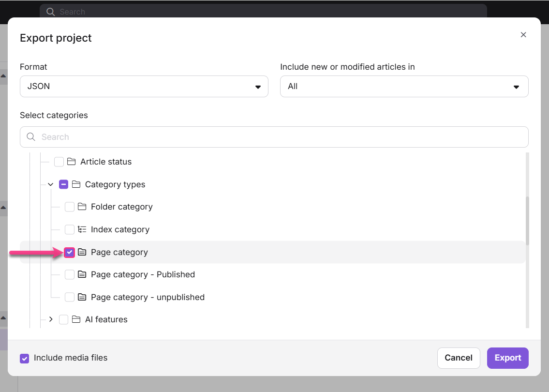
Task: Open the Format dropdown showing JSON
Action: coord(144,86)
